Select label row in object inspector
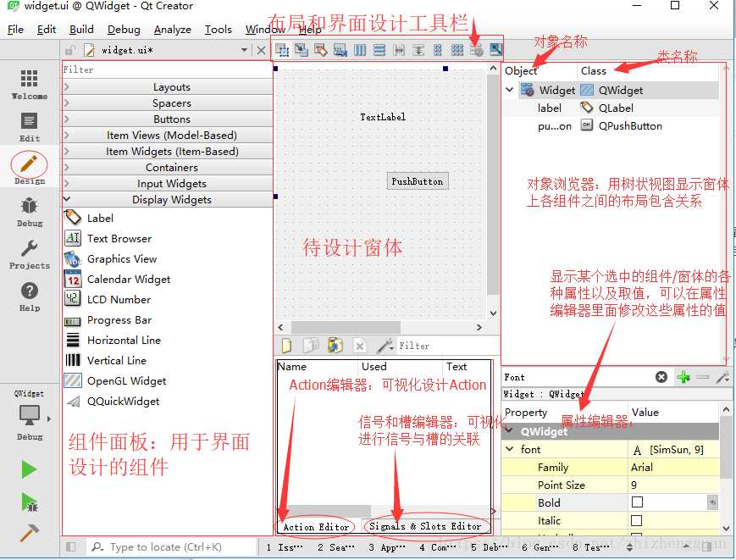This screenshot has height=560, width=736. [610, 108]
